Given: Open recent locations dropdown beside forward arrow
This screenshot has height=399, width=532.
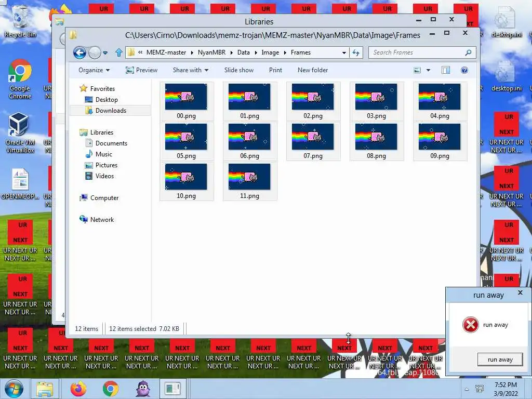Looking at the screenshot, I should (105, 53).
